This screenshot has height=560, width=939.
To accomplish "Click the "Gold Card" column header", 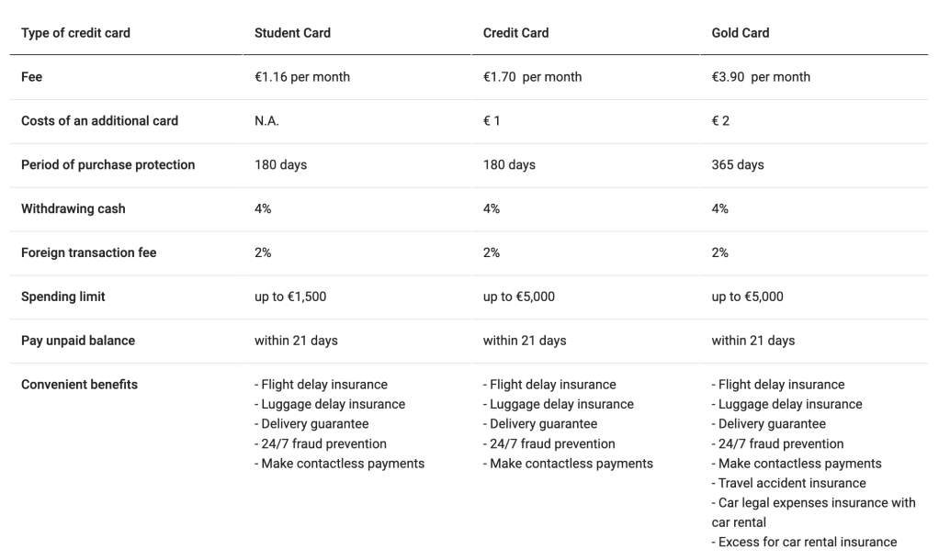I will [x=740, y=33].
